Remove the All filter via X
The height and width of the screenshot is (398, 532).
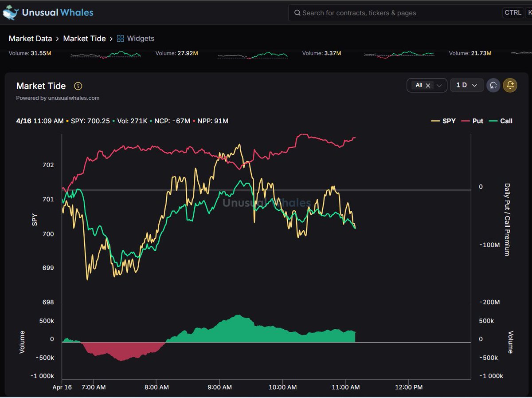[428, 86]
